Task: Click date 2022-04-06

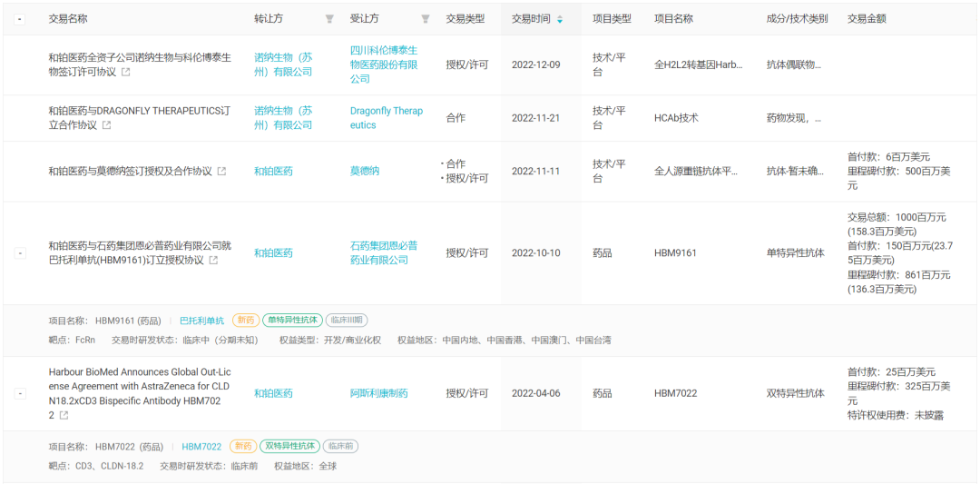Action: pyautogui.click(x=535, y=393)
